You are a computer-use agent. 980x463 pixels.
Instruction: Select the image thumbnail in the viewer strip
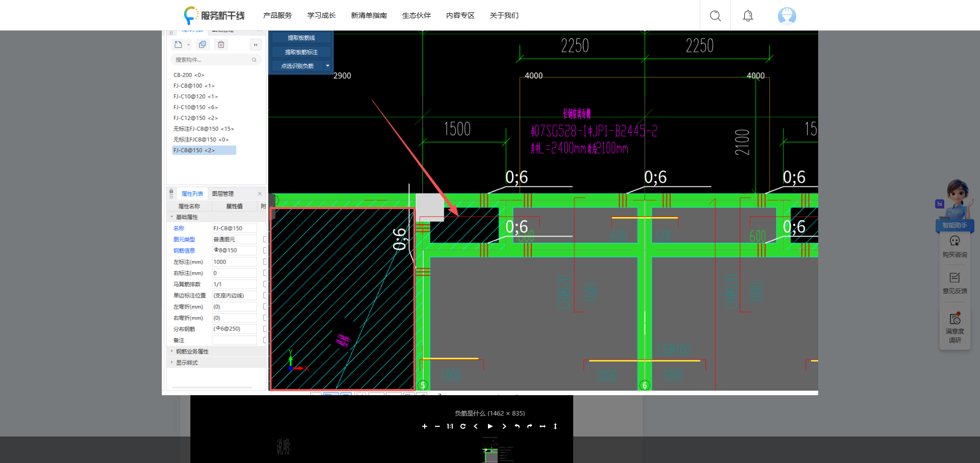point(491,450)
